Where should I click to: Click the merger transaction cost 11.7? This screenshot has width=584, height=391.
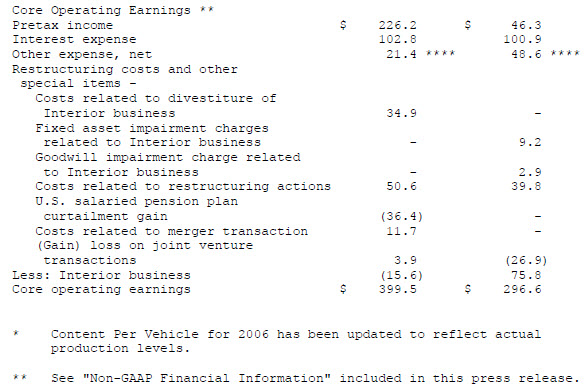[402, 231]
